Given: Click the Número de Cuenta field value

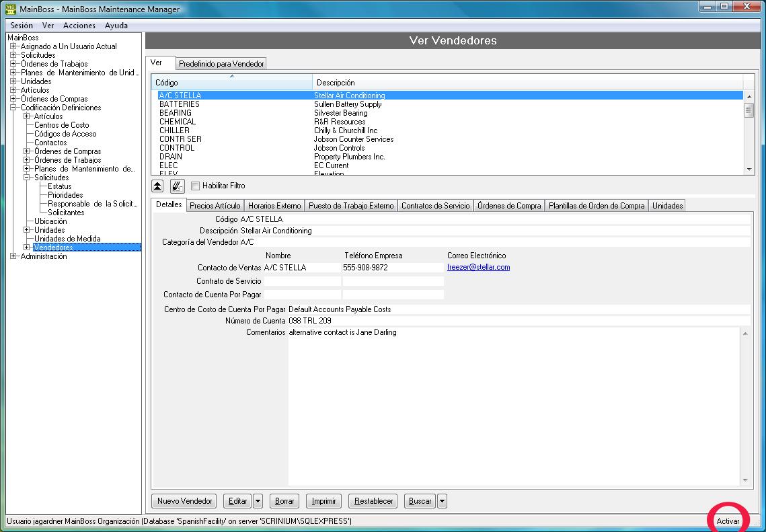Looking at the screenshot, I should coord(519,321).
